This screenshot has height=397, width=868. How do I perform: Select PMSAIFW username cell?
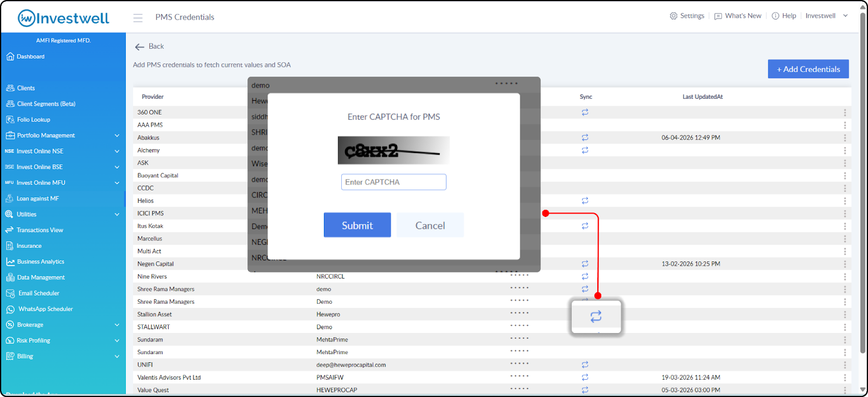[330, 377]
